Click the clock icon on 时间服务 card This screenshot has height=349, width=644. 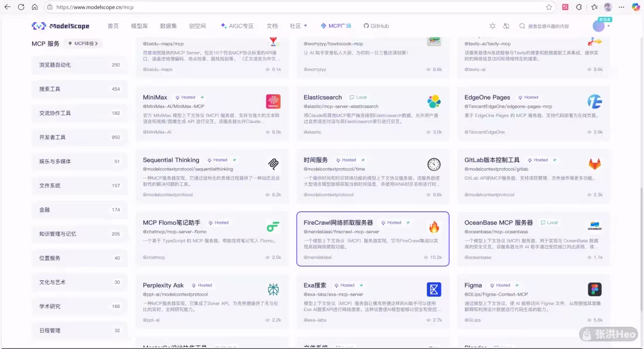tap(434, 164)
